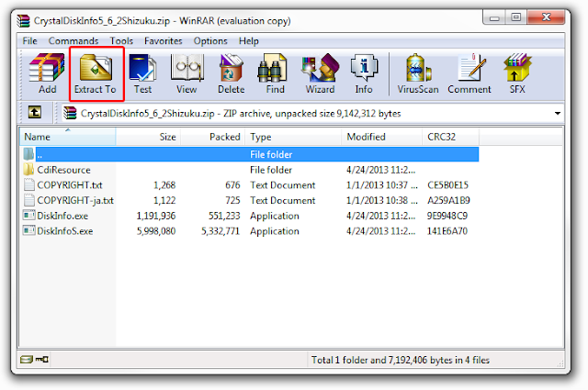Sort by the Packed column header

pos(212,137)
